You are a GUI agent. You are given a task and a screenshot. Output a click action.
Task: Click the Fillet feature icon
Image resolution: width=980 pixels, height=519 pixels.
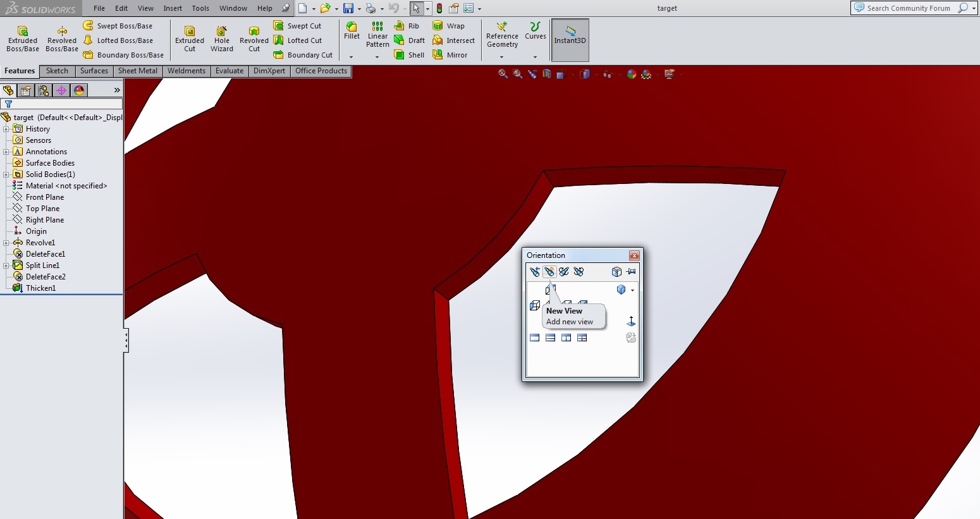point(352,30)
